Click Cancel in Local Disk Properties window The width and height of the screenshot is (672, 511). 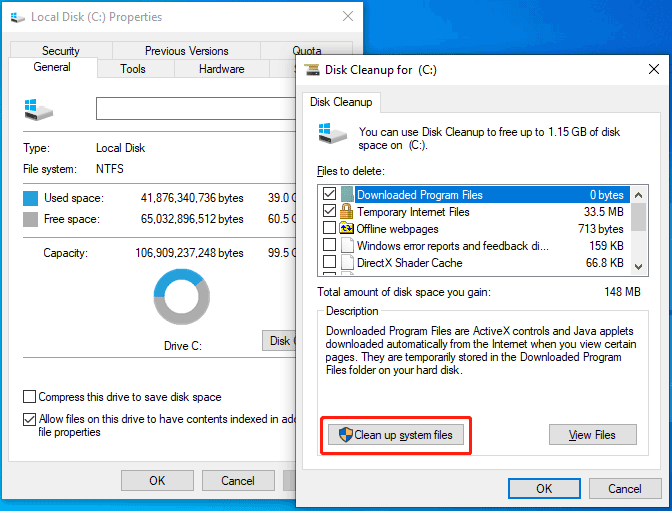point(238,481)
